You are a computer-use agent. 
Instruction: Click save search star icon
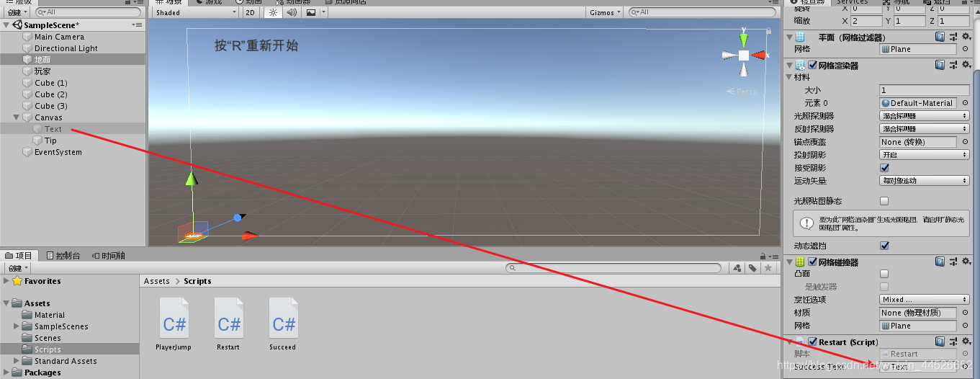pyautogui.click(x=768, y=268)
